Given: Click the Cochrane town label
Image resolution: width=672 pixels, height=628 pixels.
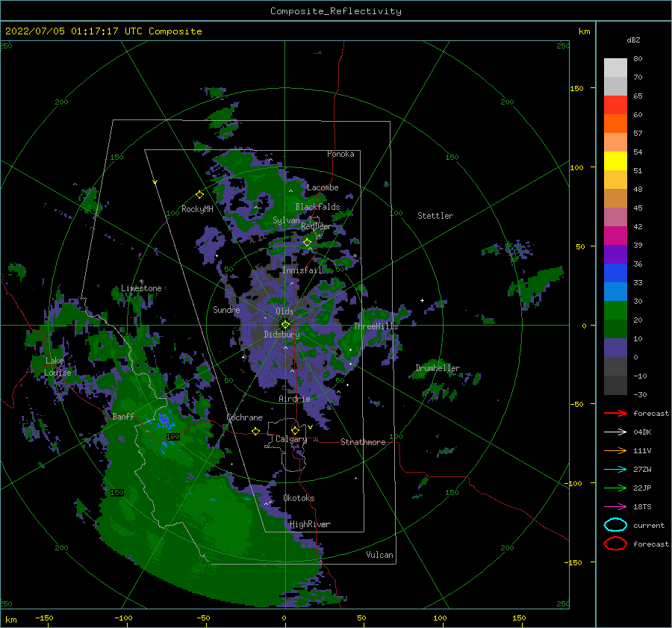Looking at the screenshot, I should (x=244, y=417).
